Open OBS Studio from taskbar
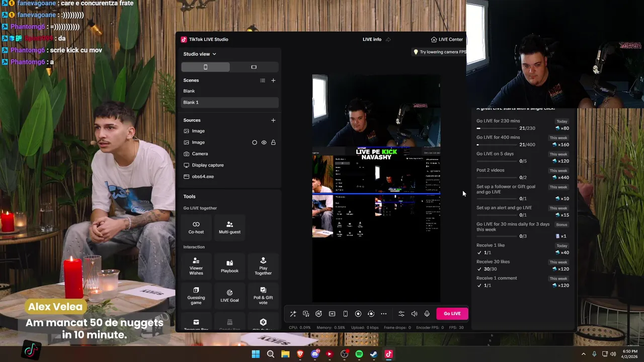The width and height of the screenshot is (644, 362). (x=345, y=354)
